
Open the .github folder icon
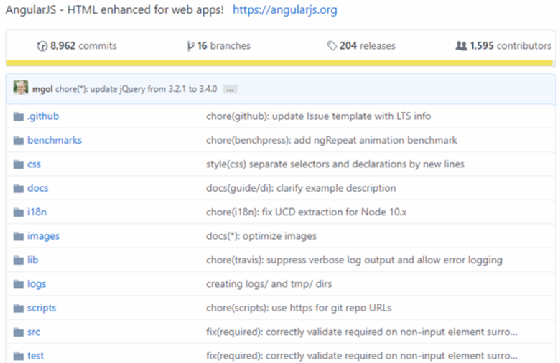click(19, 116)
